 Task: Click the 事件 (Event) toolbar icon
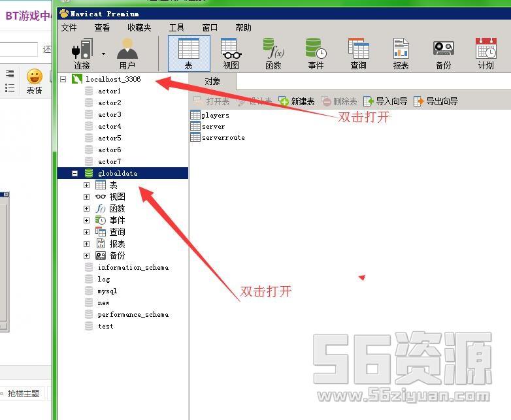pyautogui.click(x=316, y=52)
